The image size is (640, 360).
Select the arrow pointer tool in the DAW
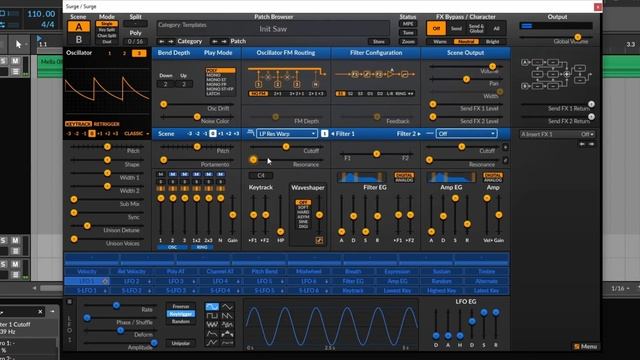(x=18, y=44)
